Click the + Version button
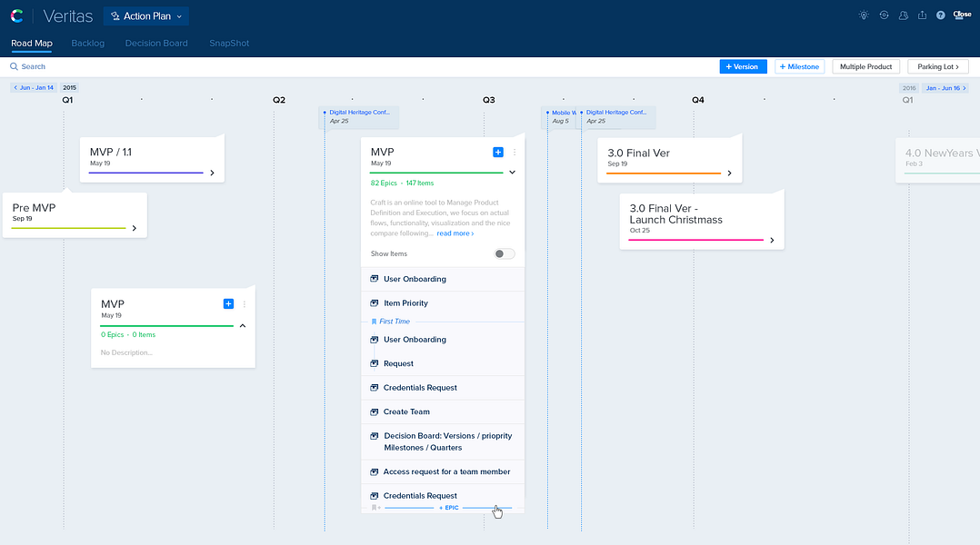 (x=743, y=67)
